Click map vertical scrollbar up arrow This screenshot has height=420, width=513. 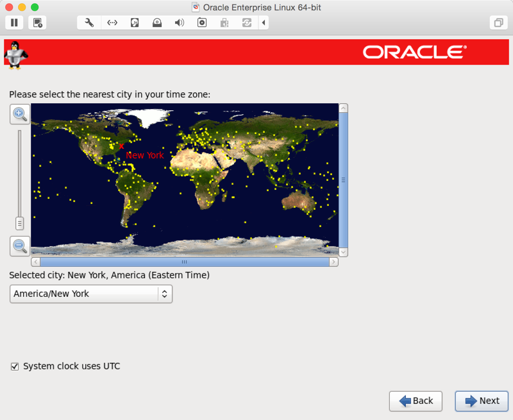(x=343, y=108)
